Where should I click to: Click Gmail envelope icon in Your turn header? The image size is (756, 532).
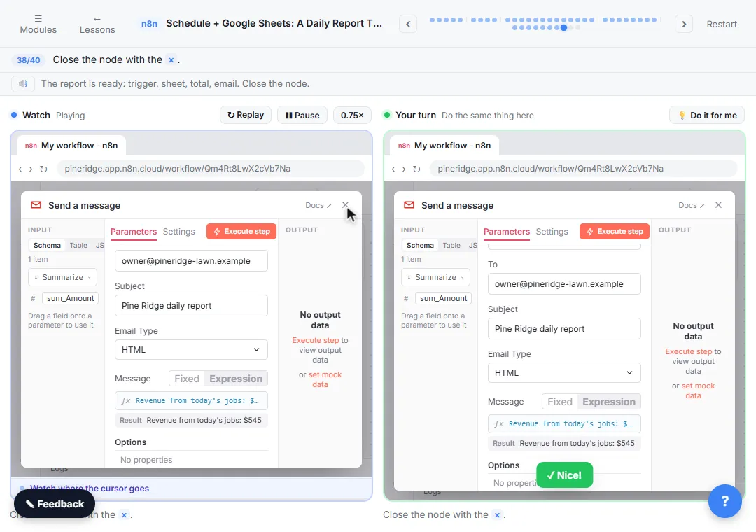(x=409, y=205)
